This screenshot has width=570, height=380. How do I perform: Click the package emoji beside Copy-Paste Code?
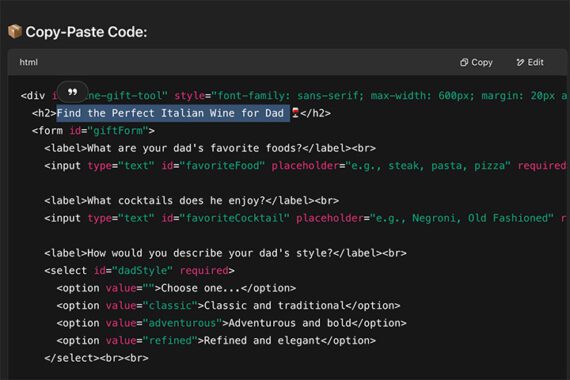pos(15,32)
